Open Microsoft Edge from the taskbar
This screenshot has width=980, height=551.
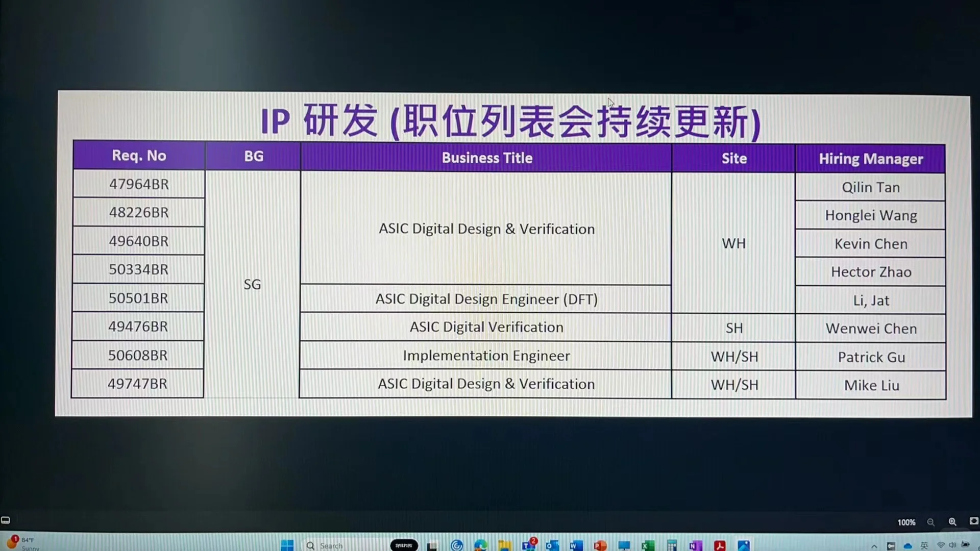pos(480,545)
